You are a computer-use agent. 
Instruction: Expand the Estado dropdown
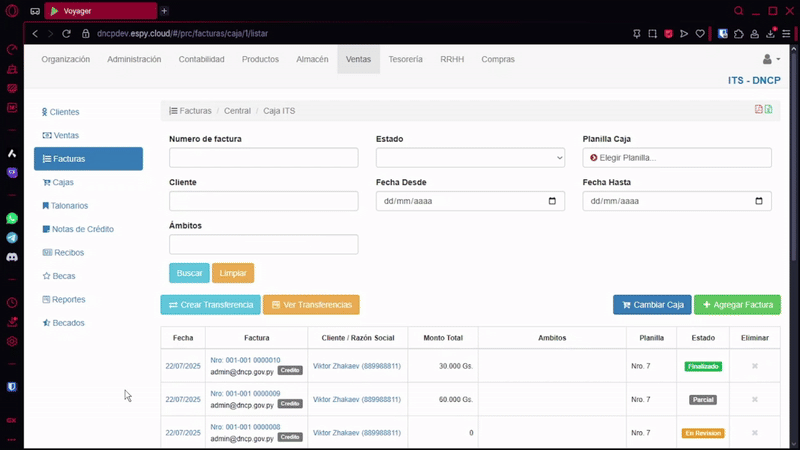pos(470,158)
